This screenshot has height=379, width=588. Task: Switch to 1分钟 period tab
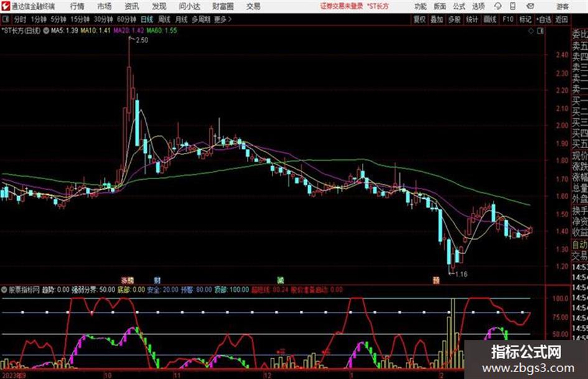point(39,19)
